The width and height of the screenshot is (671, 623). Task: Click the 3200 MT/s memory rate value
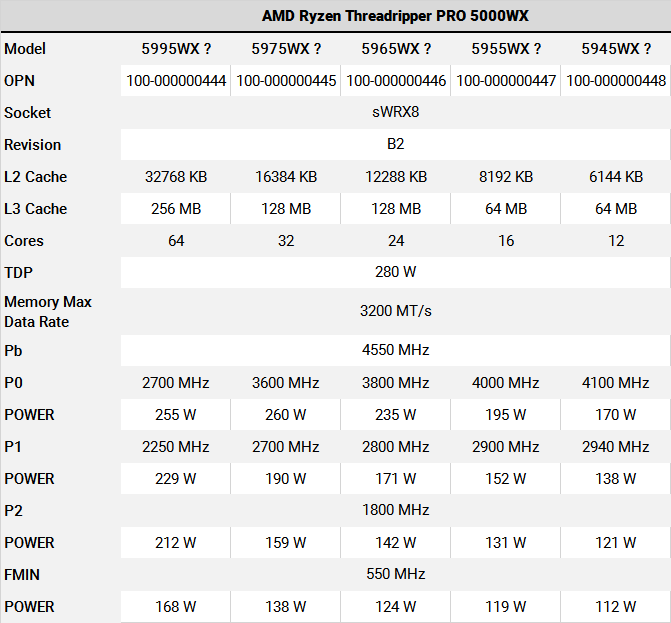(395, 311)
